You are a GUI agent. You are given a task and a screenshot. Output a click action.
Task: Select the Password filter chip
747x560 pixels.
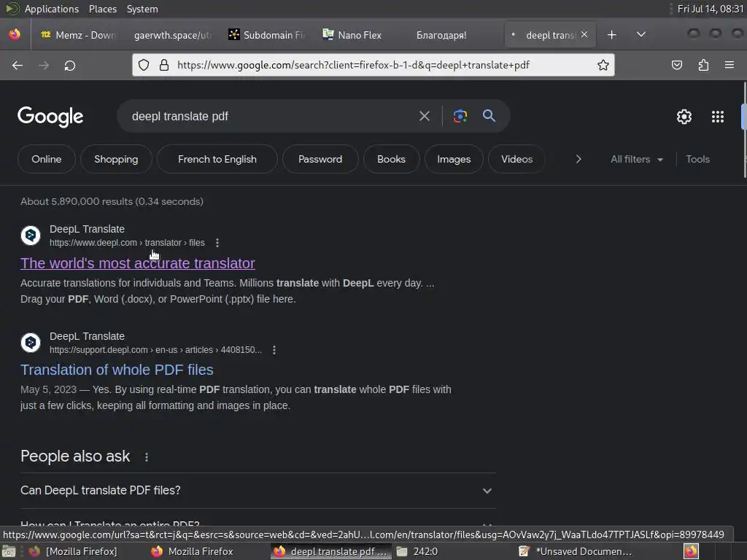click(320, 159)
